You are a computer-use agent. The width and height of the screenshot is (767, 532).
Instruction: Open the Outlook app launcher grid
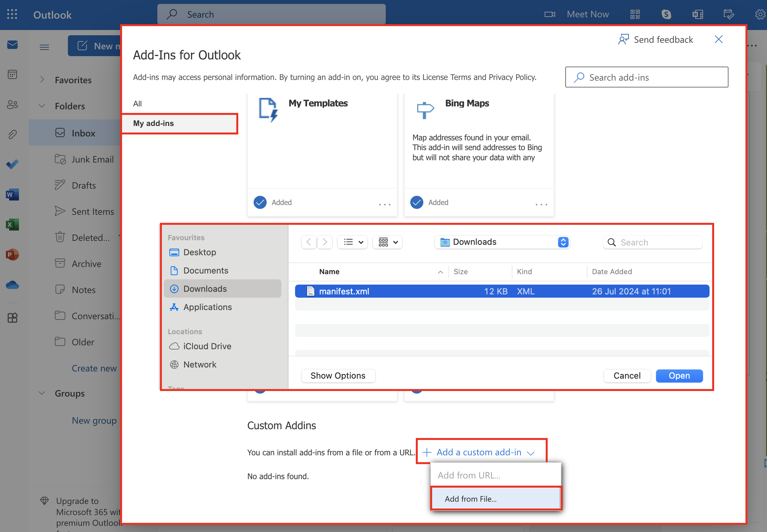click(12, 14)
